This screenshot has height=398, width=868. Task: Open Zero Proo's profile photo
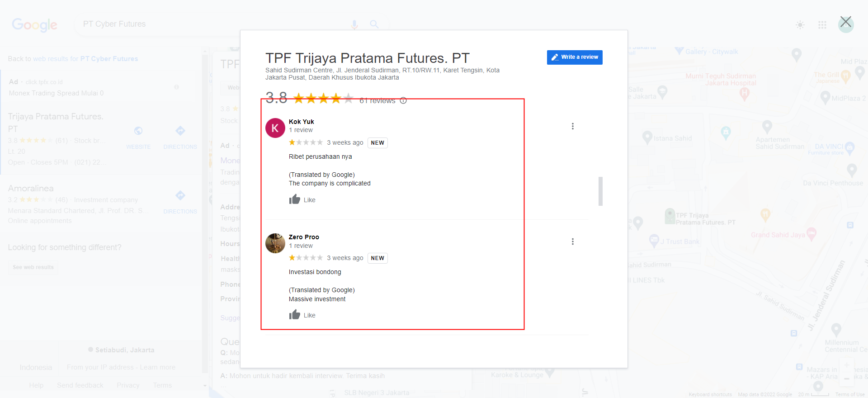tap(275, 243)
